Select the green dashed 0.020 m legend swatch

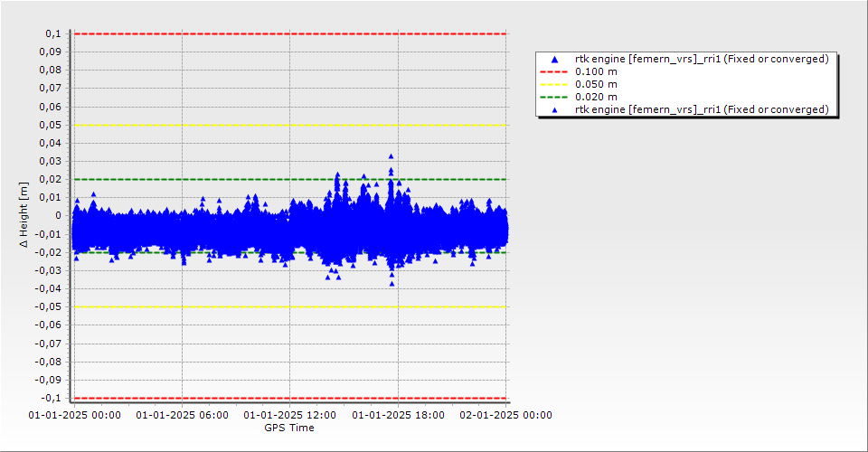[553, 97]
